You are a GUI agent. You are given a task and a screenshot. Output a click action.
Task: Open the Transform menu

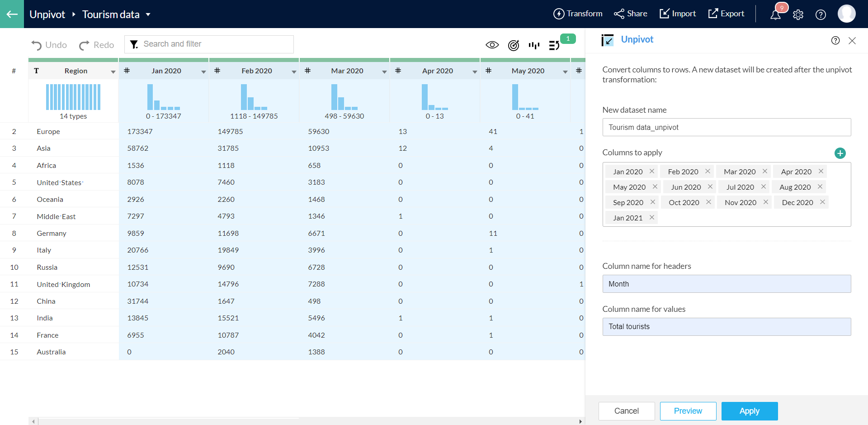pos(578,14)
